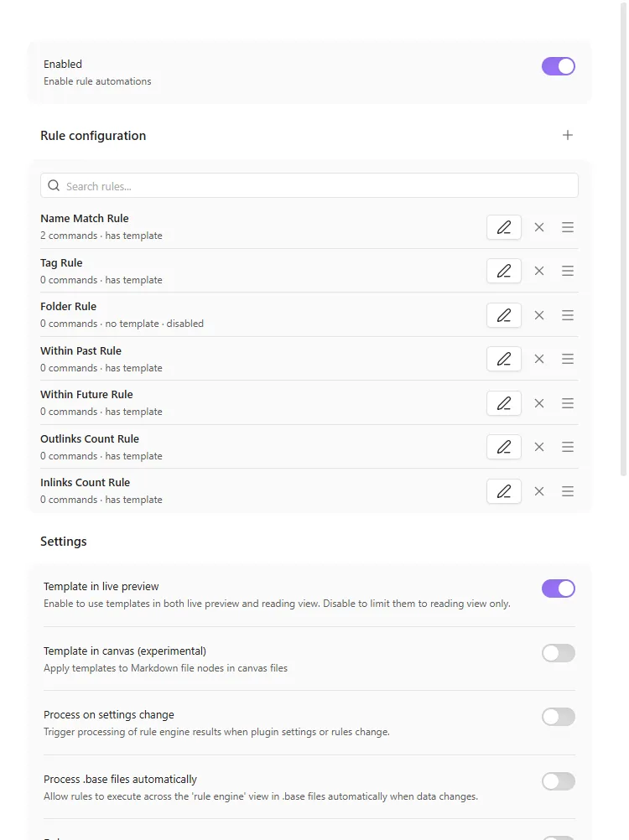Click drag handle of Folder Rule
Screen dimensions: 629x840
coord(568,315)
